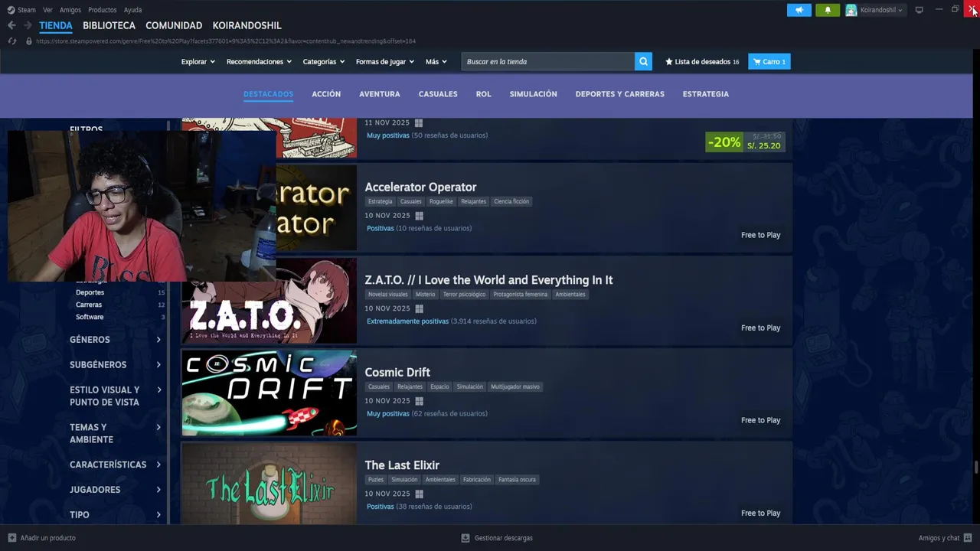Open Z.A.T.O. // I Love the World title
This screenshot has height=551, width=980.
[x=488, y=280]
